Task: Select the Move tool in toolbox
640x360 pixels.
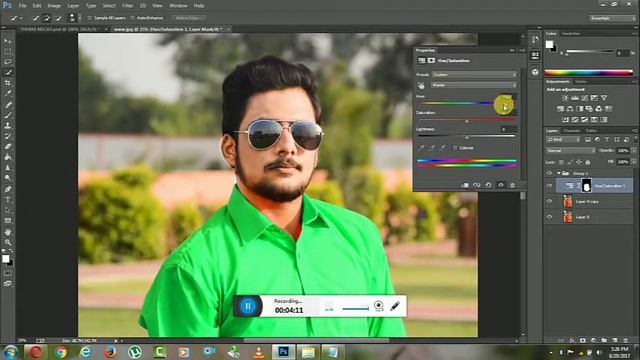Action: point(8,41)
